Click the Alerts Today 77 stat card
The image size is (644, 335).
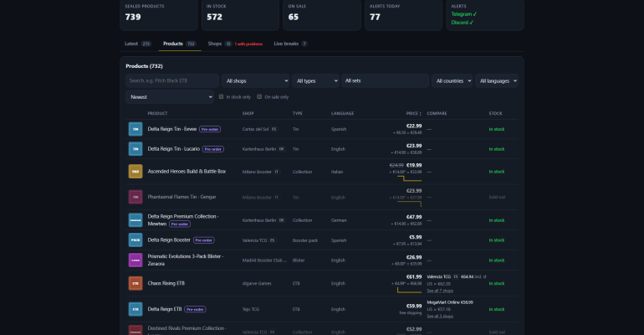pyautogui.click(x=403, y=14)
